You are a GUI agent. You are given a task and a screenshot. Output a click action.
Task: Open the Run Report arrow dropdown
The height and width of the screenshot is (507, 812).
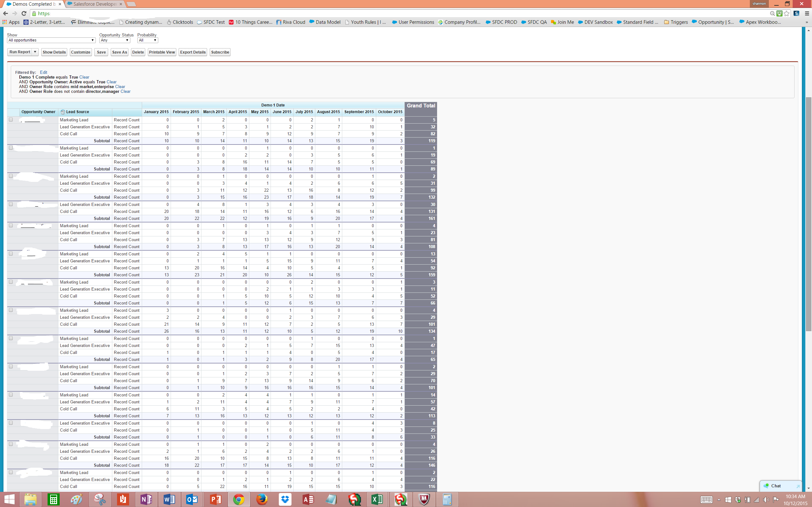pos(35,52)
